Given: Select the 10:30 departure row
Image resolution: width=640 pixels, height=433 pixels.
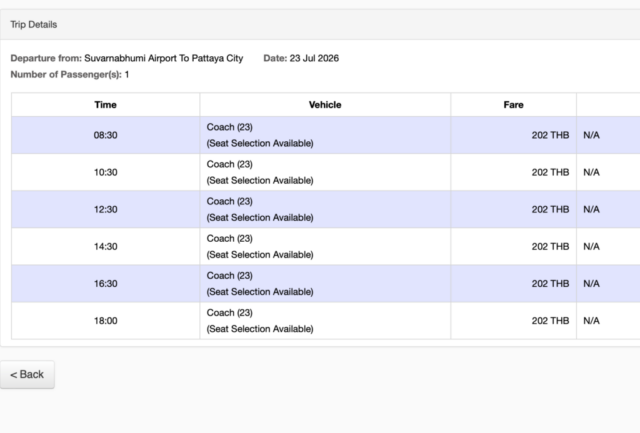Looking at the screenshot, I should 326,172.
